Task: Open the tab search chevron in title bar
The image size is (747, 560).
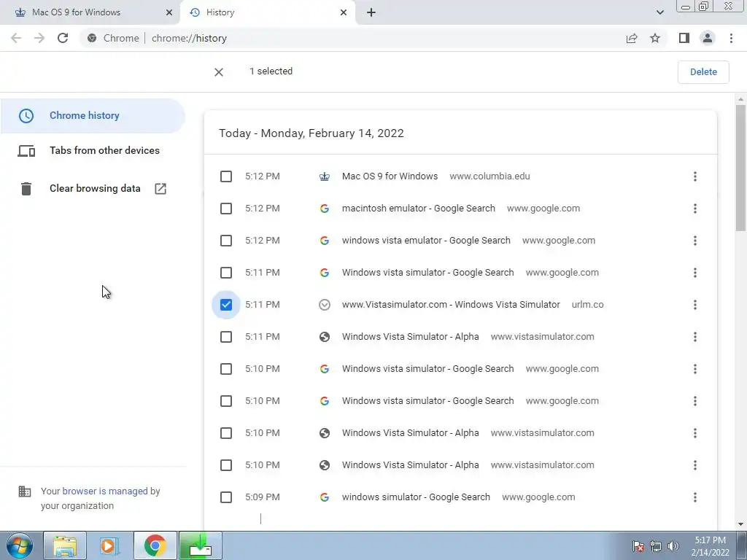Action: click(659, 12)
